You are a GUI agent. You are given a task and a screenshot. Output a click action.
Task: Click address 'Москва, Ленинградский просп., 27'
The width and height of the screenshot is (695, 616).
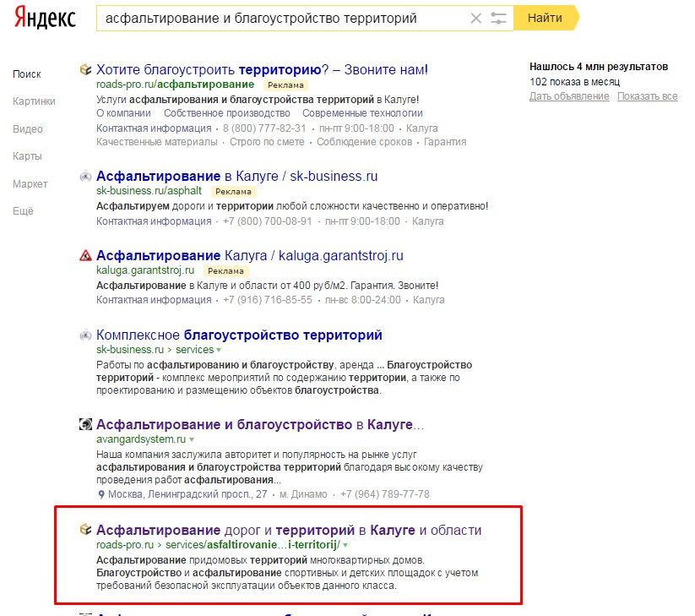[x=187, y=494]
